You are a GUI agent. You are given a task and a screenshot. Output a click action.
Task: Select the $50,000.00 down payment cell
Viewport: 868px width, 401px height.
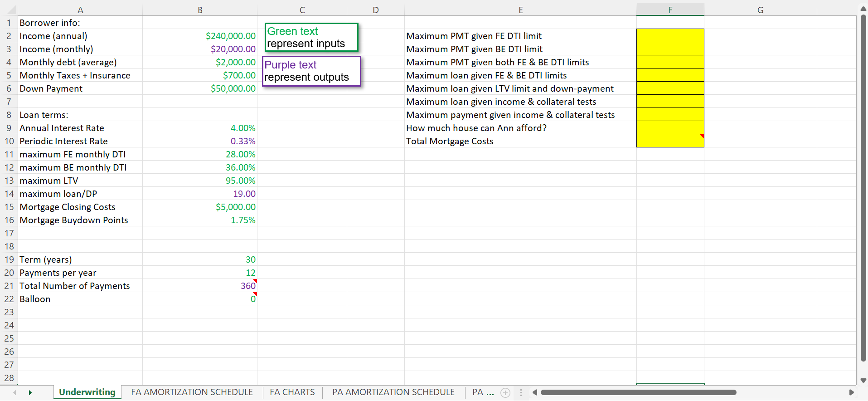click(x=200, y=88)
